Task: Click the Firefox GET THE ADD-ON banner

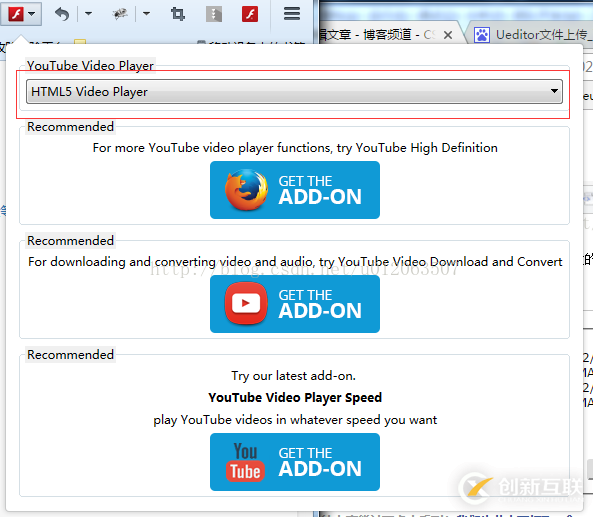Action: [x=295, y=190]
